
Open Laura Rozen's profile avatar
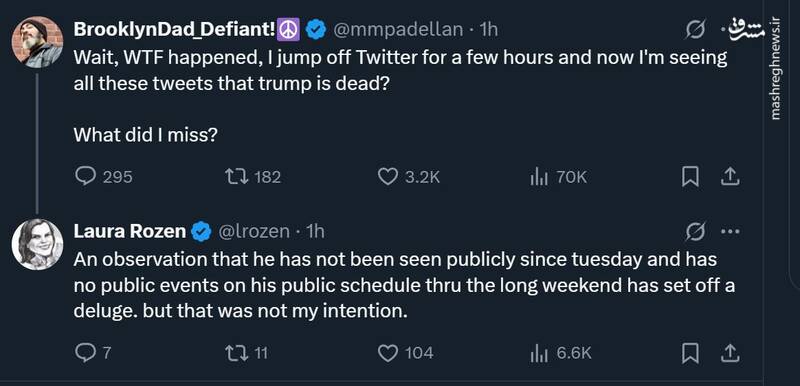pyautogui.click(x=37, y=244)
